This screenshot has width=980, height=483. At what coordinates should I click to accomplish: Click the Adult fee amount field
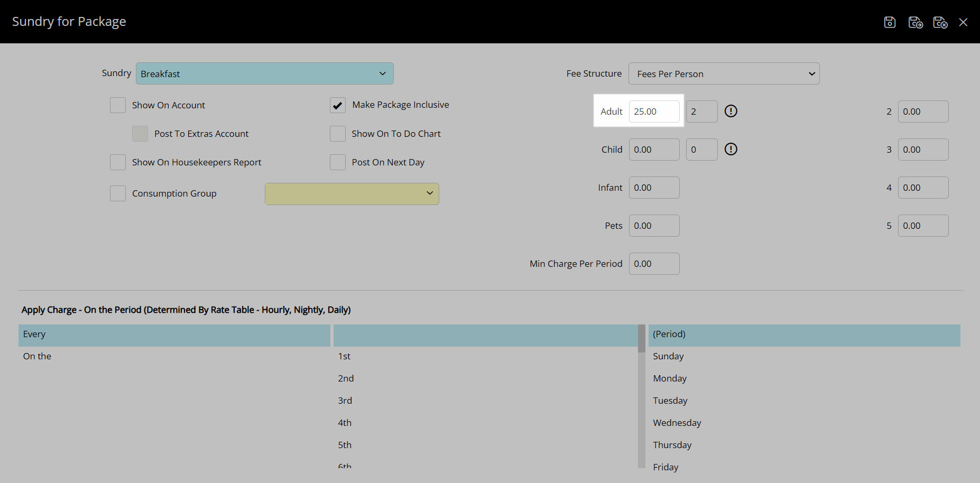tap(654, 112)
